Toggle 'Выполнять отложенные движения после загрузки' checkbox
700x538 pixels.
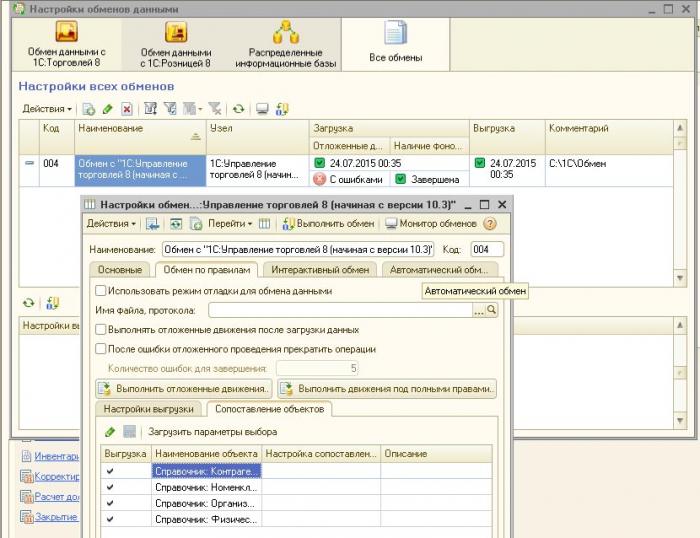click(101, 330)
